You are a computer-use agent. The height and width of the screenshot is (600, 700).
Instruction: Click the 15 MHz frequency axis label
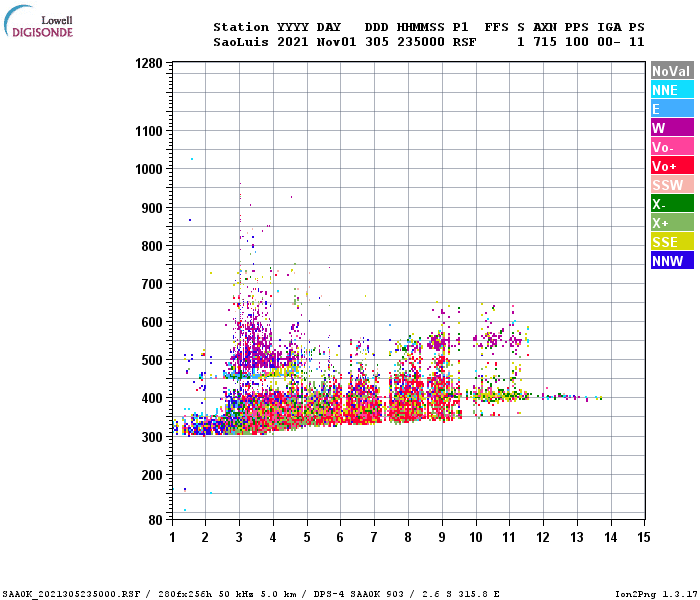click(x=644, y=537)
